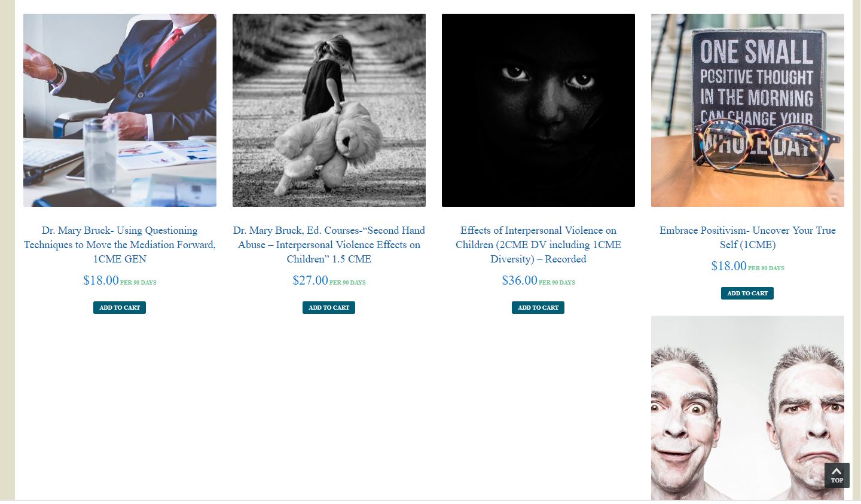Screen dimensions: 861x504
Task: Click the TOP back-to-top arrow icon
Action: pos(836,475)
